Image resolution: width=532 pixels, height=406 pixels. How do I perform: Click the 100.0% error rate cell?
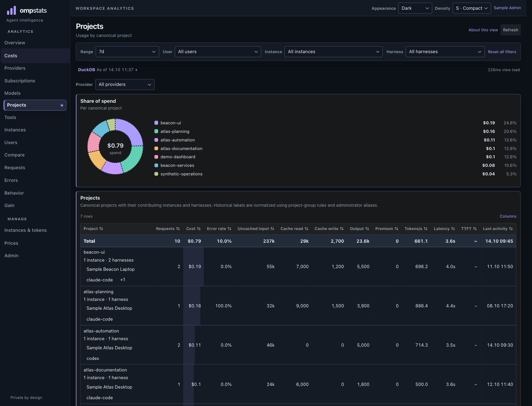point(223,306)
